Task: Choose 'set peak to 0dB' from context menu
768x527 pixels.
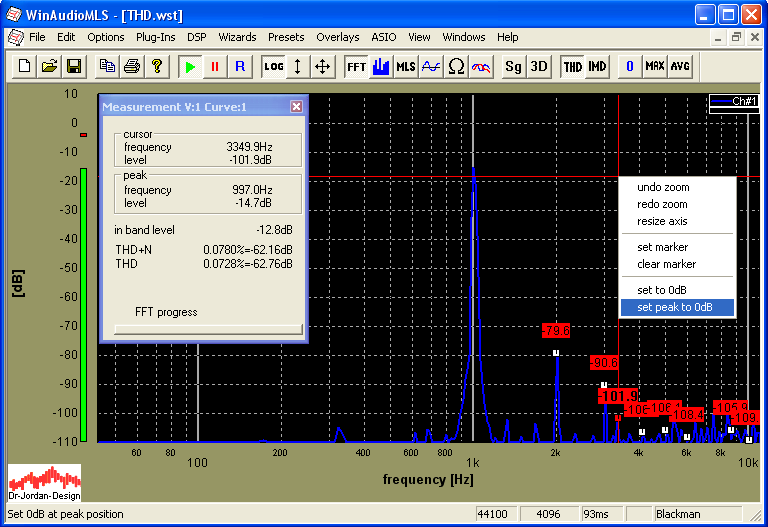Action: (x=675, y=307)
